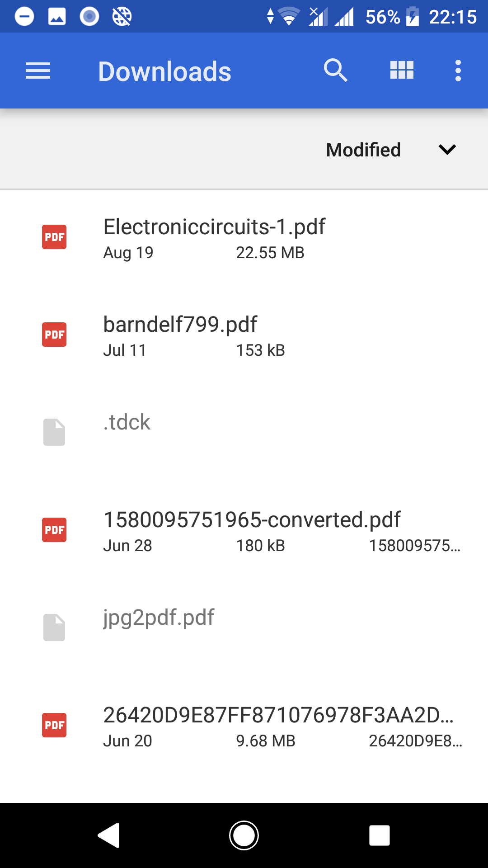Open barndelf799.pdf from the list
This screenshot has width=488, height=868.
(180, 325)
